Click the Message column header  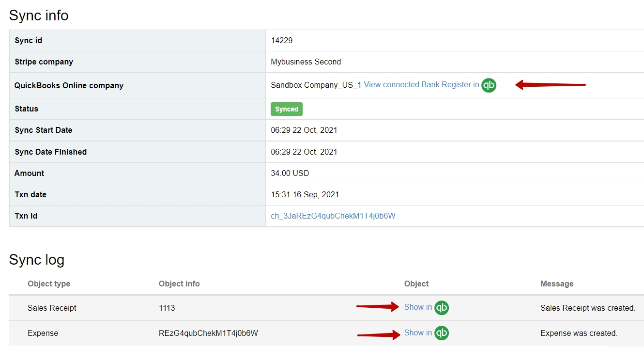tap(557, 284)
